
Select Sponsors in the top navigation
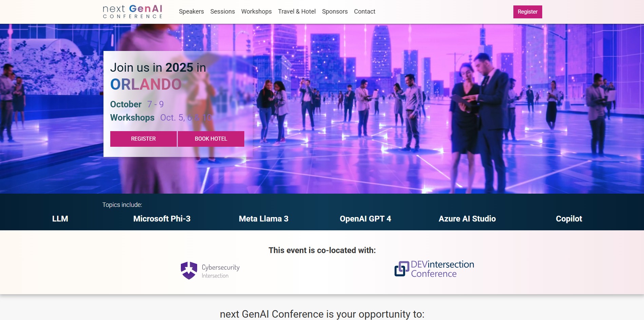click(x=335, y=12)
